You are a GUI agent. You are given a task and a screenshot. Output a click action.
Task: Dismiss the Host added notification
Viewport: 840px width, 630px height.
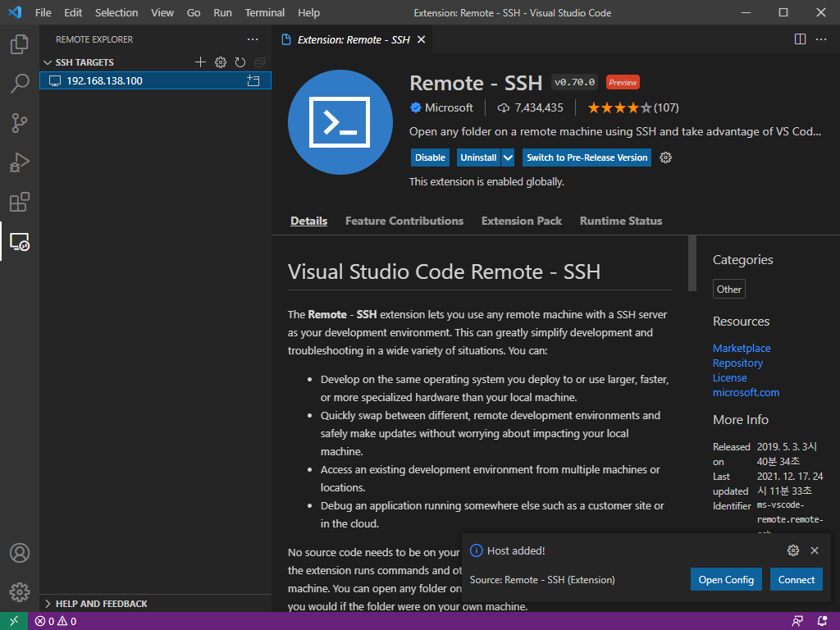point(815,550)
